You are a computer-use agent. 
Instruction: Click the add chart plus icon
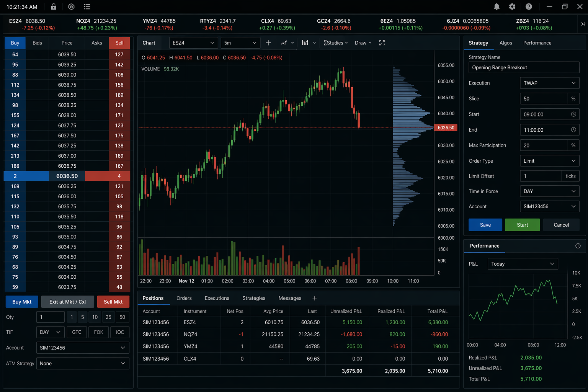(x=268, y=42)
